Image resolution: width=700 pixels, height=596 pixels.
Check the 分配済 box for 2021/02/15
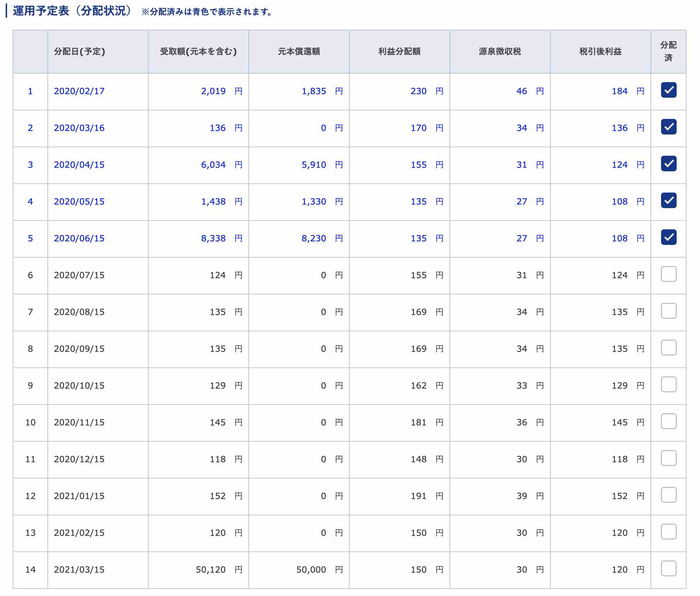click(x=669, y=532)
